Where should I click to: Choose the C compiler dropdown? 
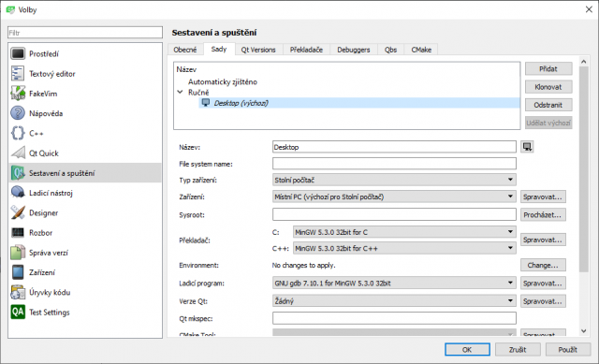coord(404,232)
